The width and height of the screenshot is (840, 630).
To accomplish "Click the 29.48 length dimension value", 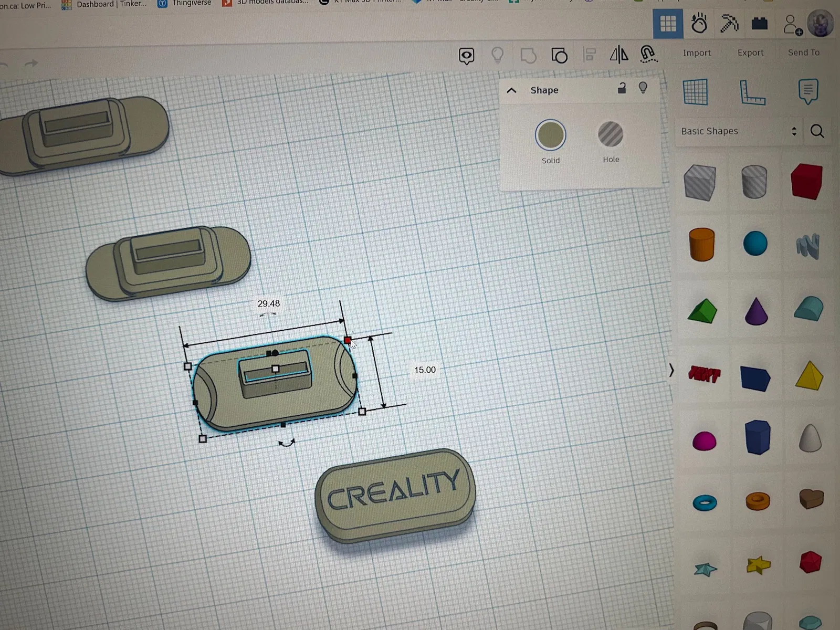I will [268, 304].
